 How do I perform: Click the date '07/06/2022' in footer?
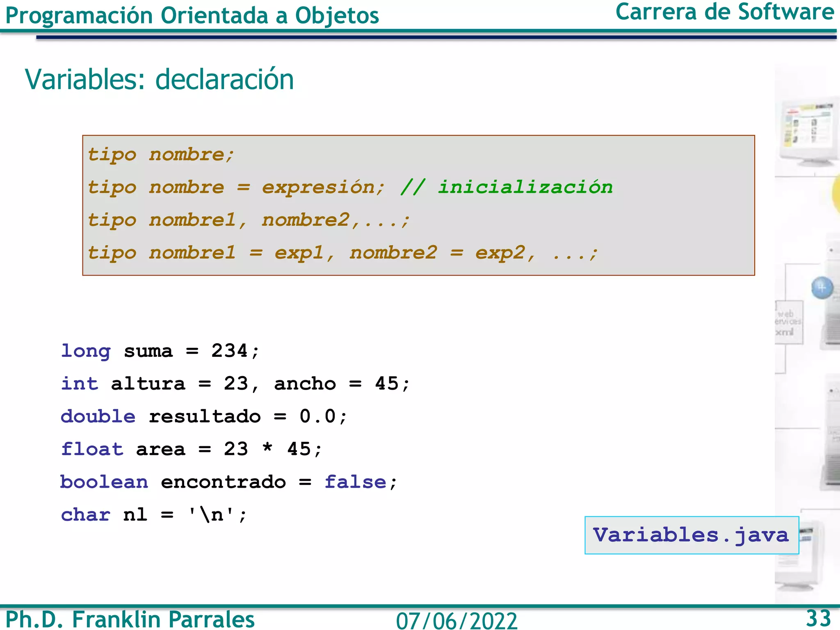click(x=457, y=621)
